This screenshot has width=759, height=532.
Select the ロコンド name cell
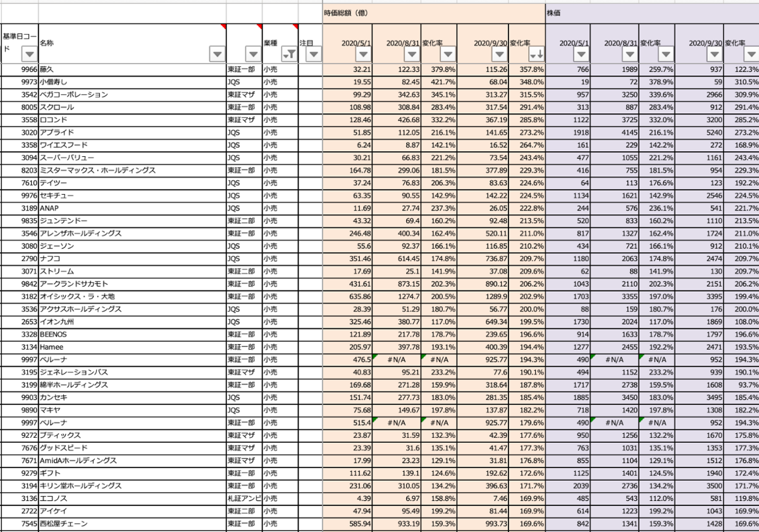(x=132, y=120)
